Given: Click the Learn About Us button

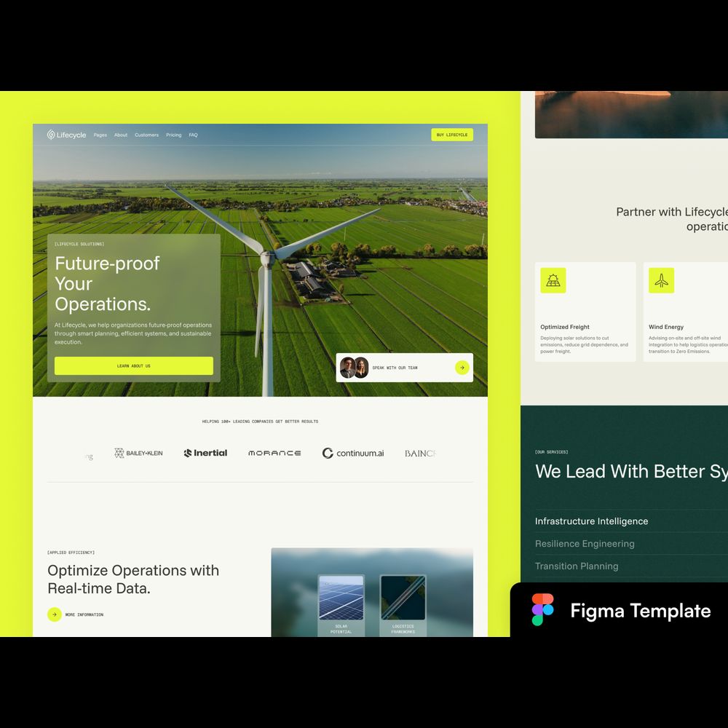Looking at the screenshot, I should coord(134,365).
